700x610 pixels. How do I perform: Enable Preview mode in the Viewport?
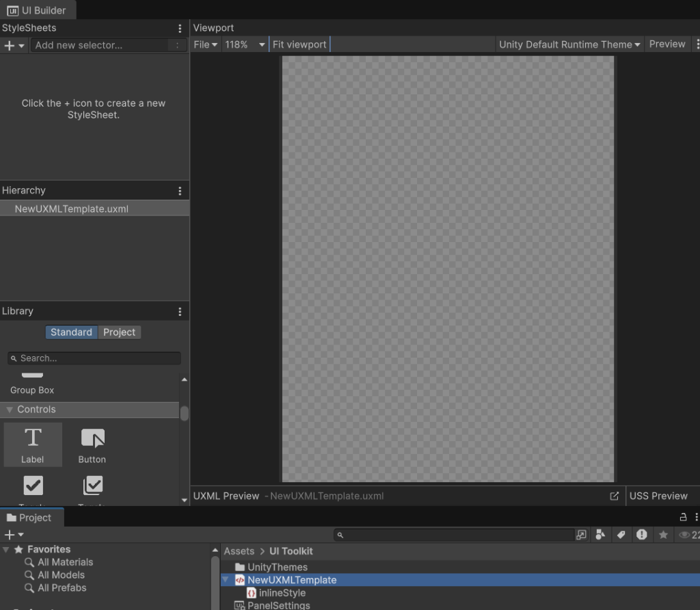pyautogui.click(x=667, y=44)
